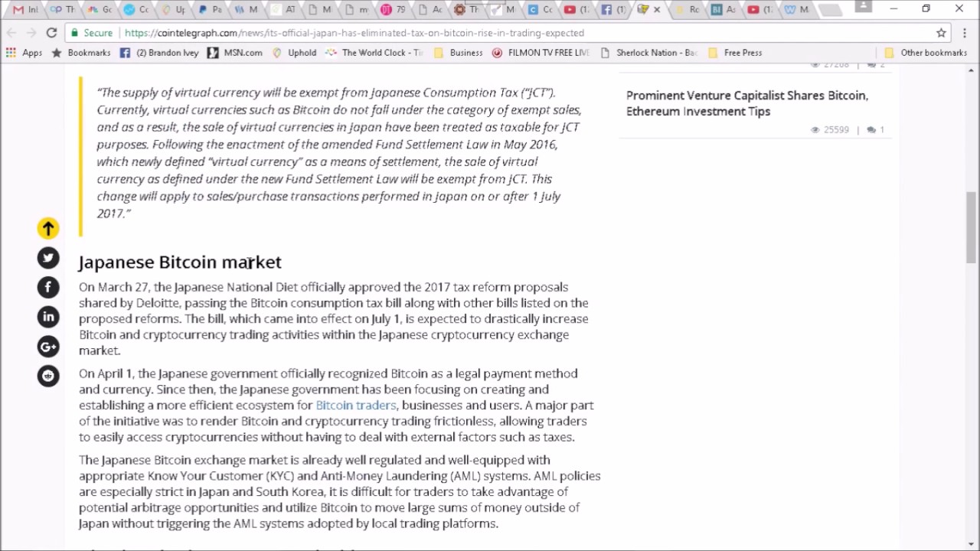This screenshot has height=551, width=980.
Task: Switch to the PayPal tab
Action: pyautogui.click(x=209, y=10)
